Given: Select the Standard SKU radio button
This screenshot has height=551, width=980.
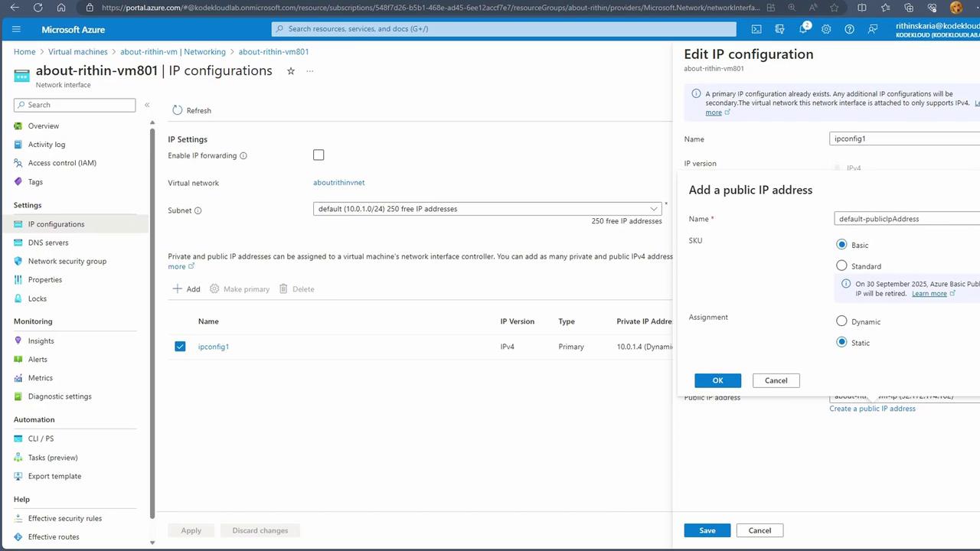Looking at the screenshot, I should [841, 266].
